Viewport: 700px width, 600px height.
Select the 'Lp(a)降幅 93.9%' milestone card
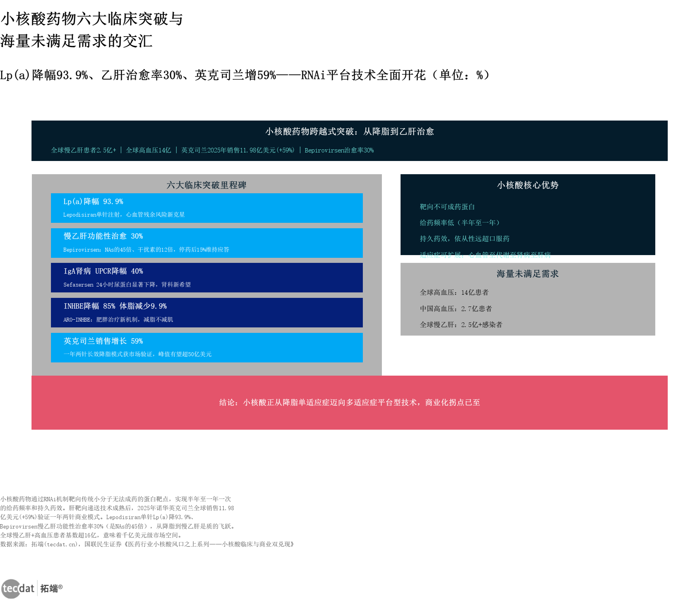pos(207,208)
